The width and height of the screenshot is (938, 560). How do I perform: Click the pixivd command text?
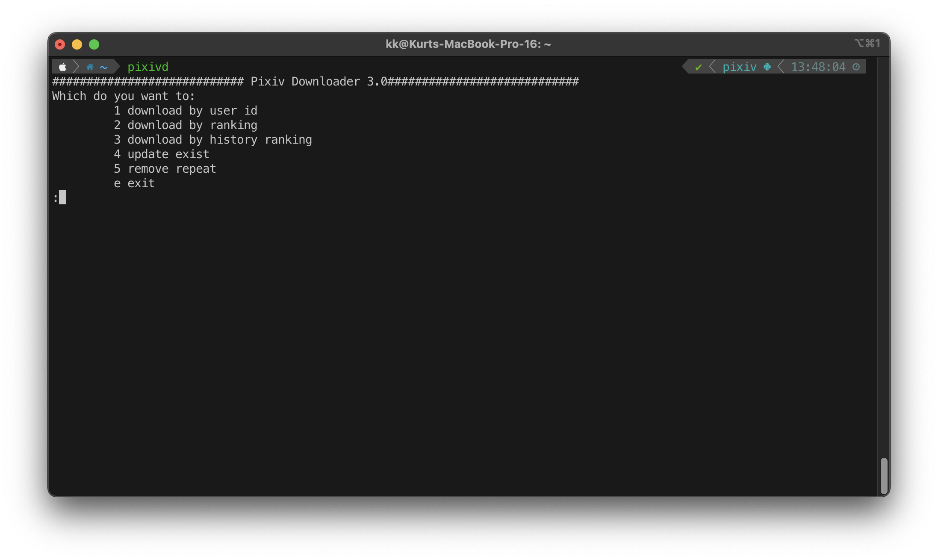coord(148,67)
